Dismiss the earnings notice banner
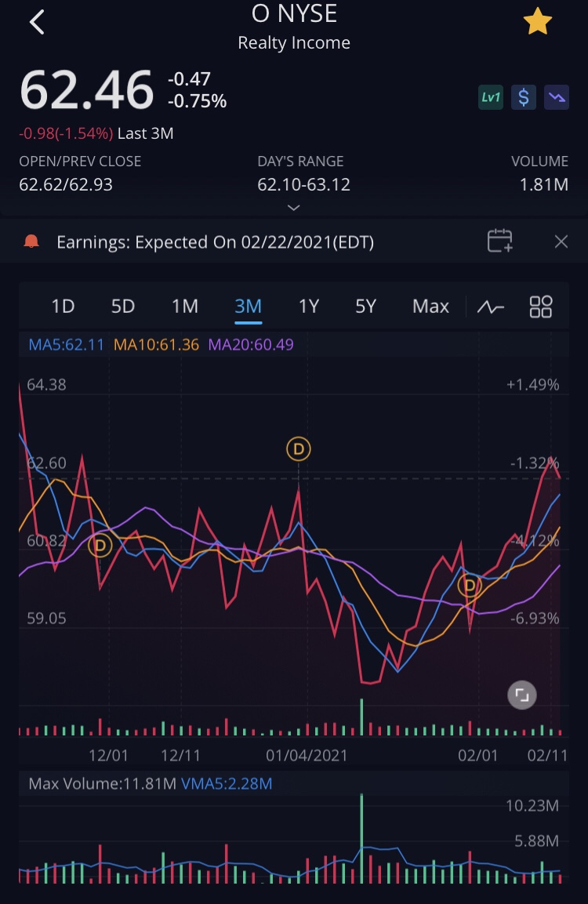This screenshot has width=588, height=904. 561,241
